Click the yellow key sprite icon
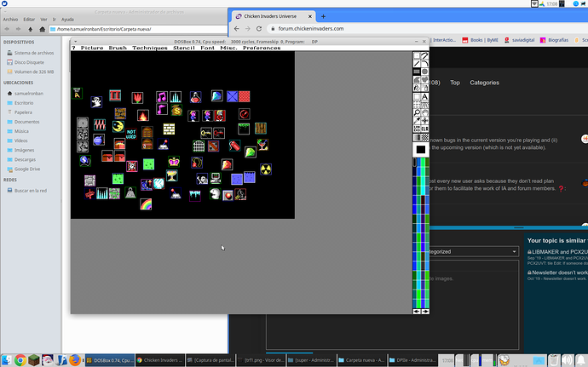The width and height of the screenshot is (588, 367). 206,132
